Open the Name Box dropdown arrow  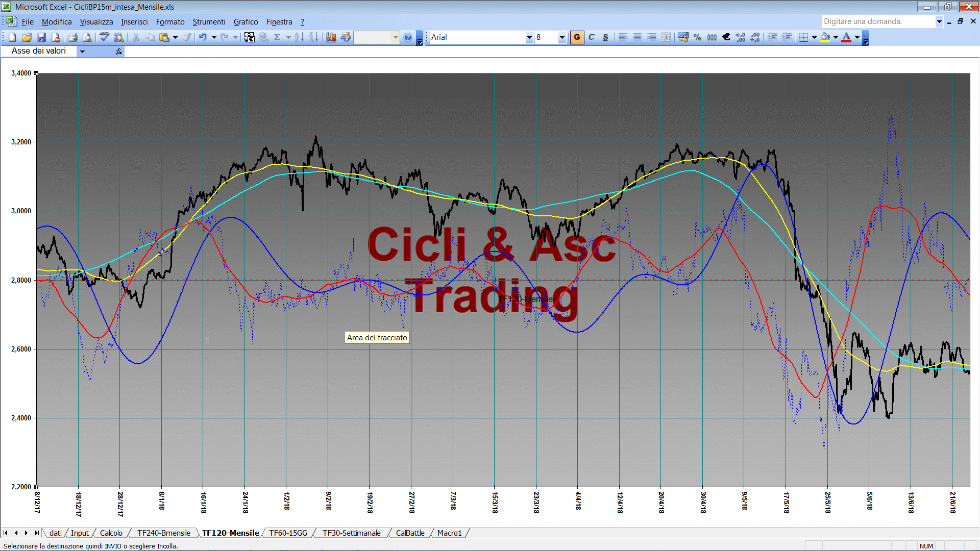[x=82, y=52]
